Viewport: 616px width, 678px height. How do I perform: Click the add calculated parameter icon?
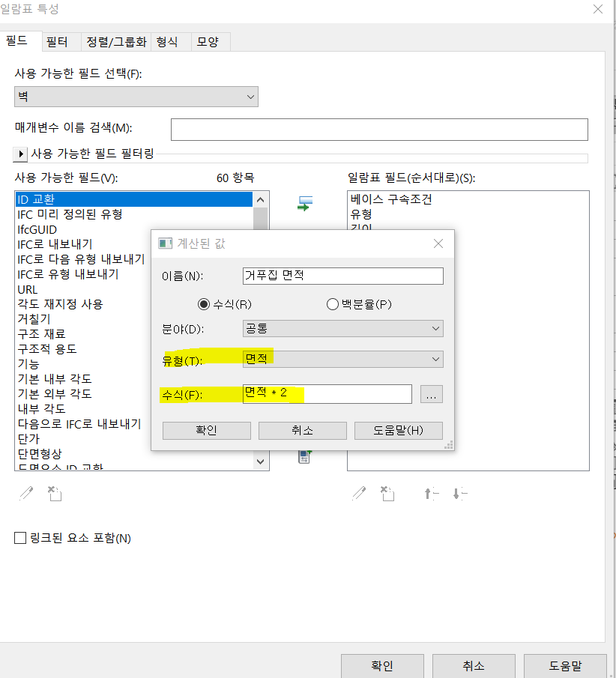[x=305, y=456]
